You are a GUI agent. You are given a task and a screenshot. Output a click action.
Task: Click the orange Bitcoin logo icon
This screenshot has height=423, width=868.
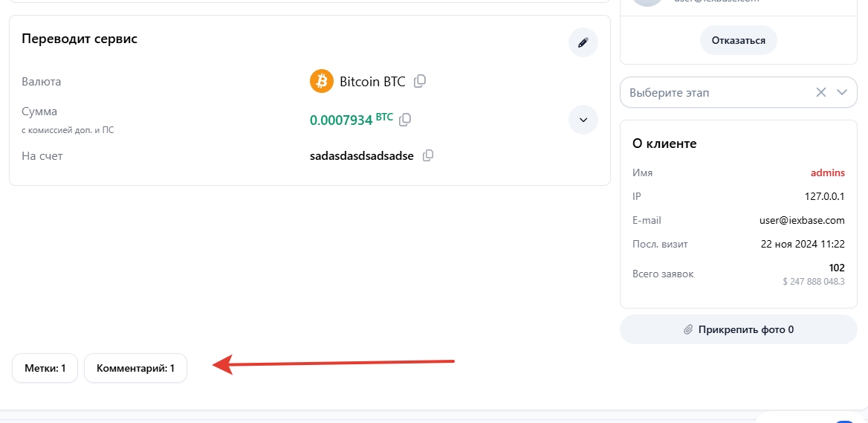pyautogui.click(x=321, y=81)
